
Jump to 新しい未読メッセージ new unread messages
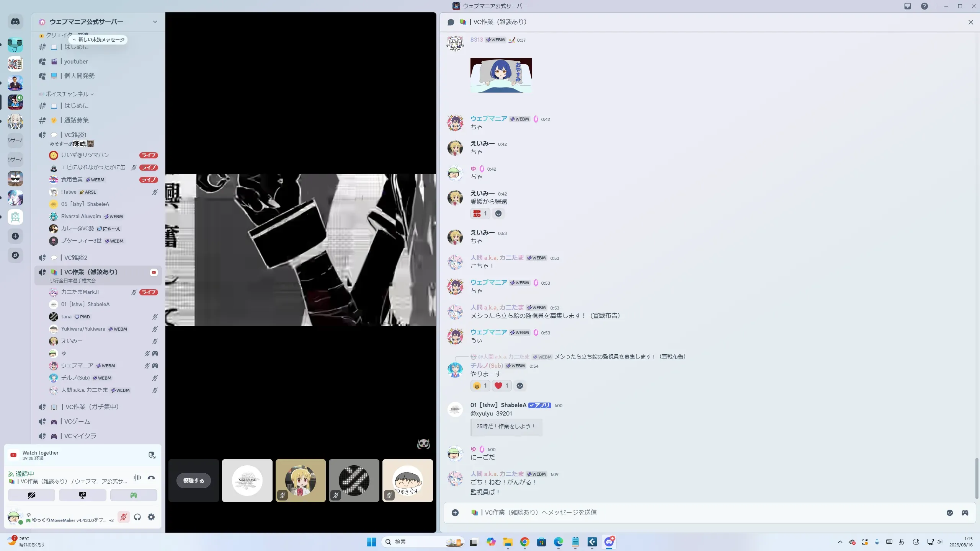pyautogui.click(x=98, y=40)
